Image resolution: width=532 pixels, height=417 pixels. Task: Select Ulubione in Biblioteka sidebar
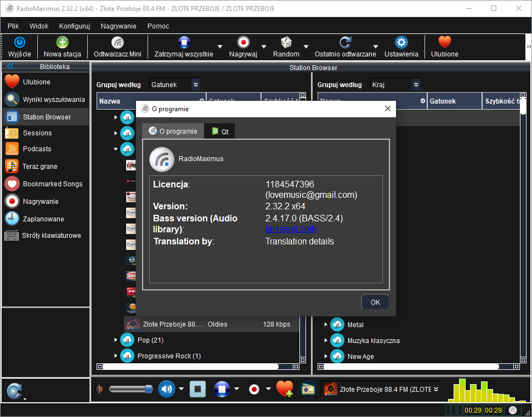click(x=46, y=82)
